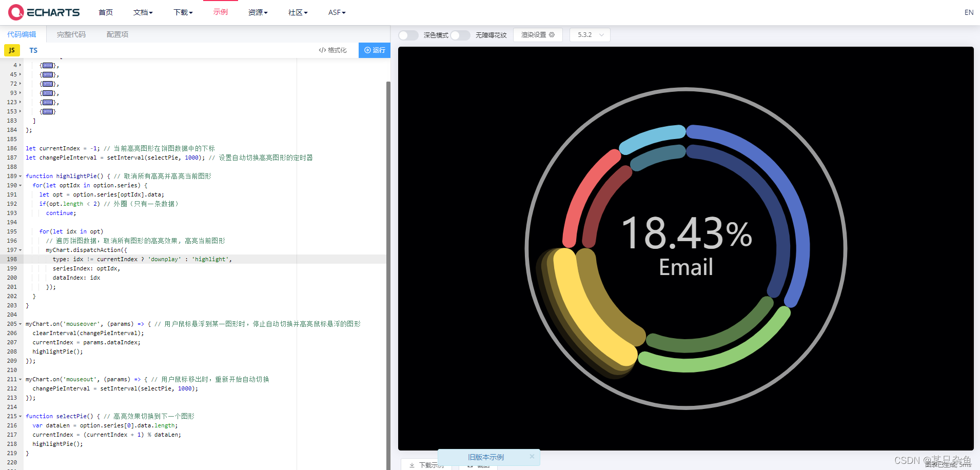Expand folded code at line 45

click(21, 74)
